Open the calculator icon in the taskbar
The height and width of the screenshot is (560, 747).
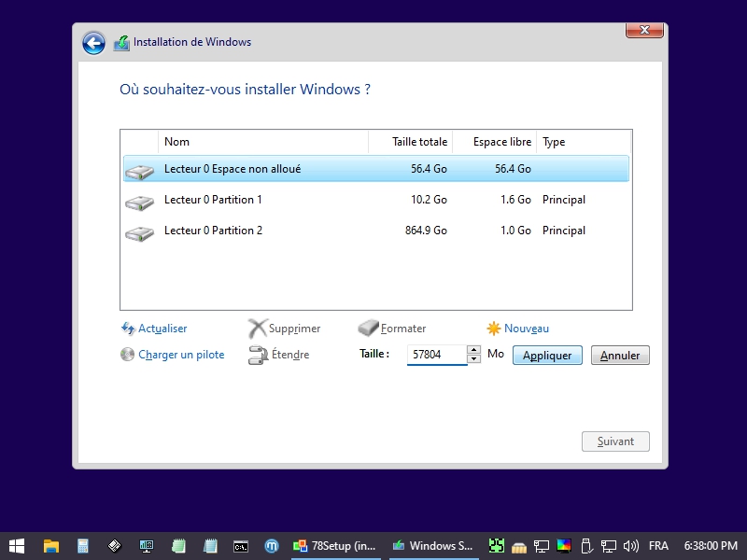[x=83, y=546]
